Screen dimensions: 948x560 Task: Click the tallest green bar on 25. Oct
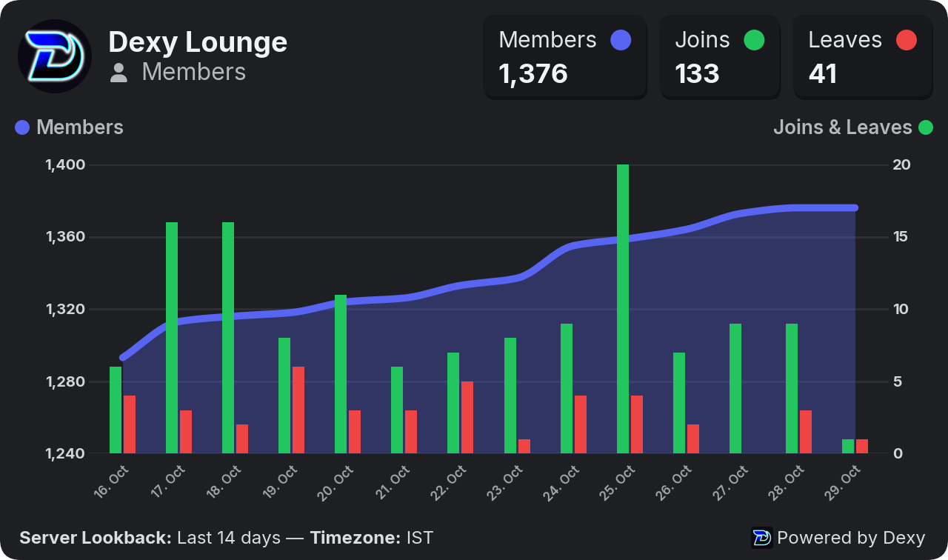click(623, 309)
